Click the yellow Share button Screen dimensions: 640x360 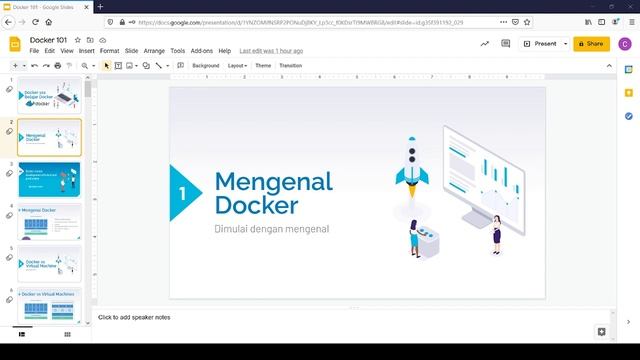tap(591, 44)
